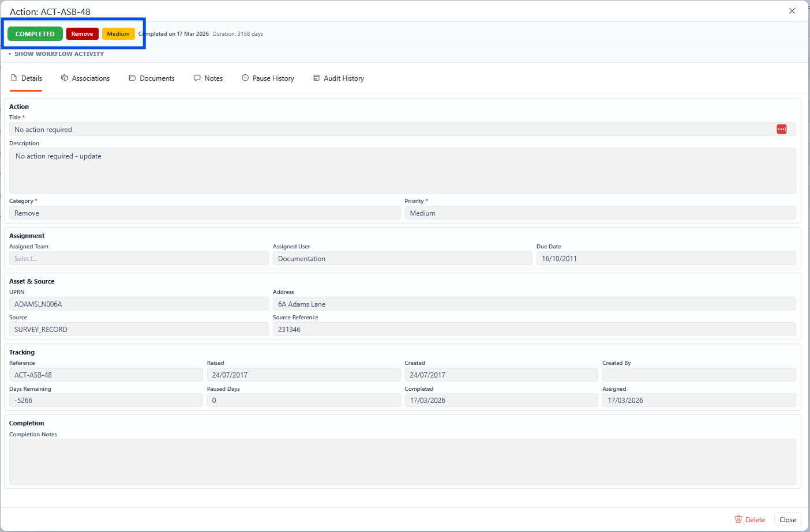Expand Show Workflow Activity section
The image size is (810, 532).
57,54
